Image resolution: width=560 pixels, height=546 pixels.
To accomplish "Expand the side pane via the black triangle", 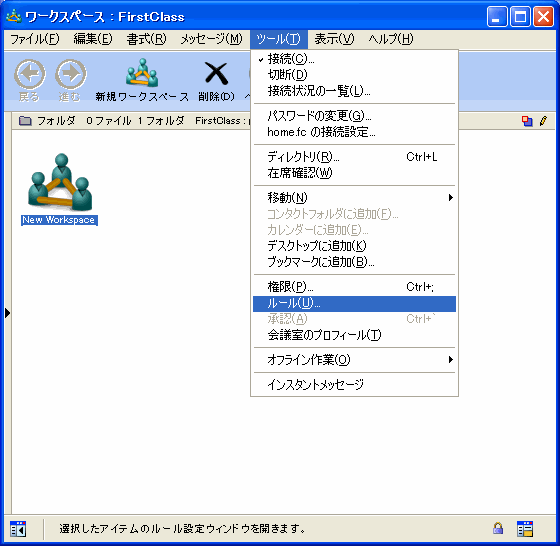I will tap(8, 313).
